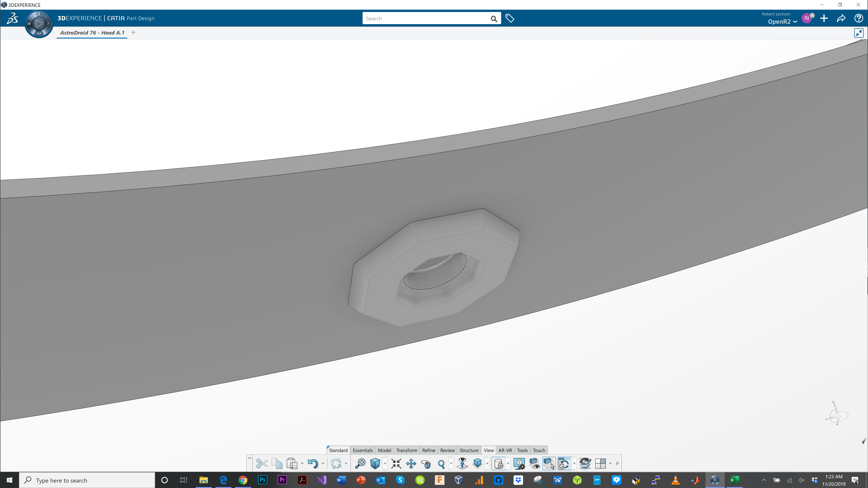
Task: Expand the cube view mode dropdown
Action: tap(385, 464)
